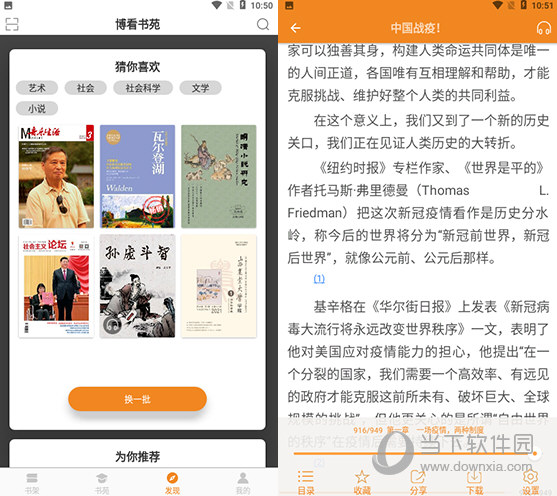Tap the footnote link (1)

point(319,279)
